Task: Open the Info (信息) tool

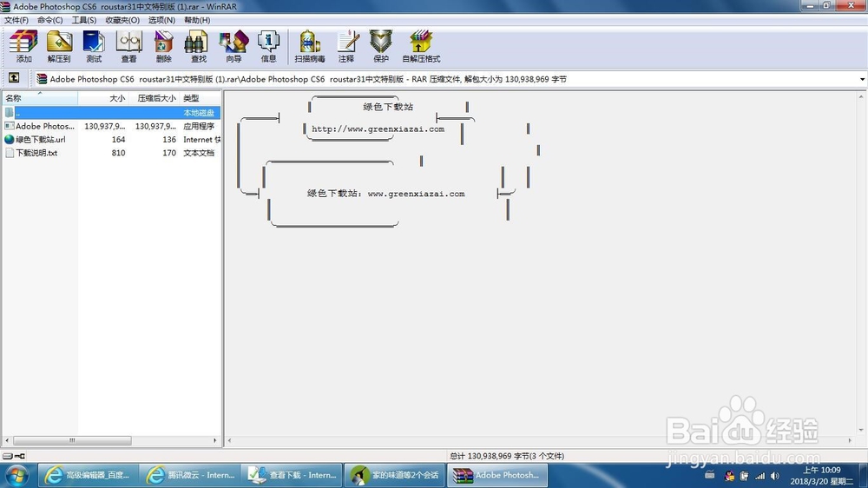Action: click(x=268, y=46)
